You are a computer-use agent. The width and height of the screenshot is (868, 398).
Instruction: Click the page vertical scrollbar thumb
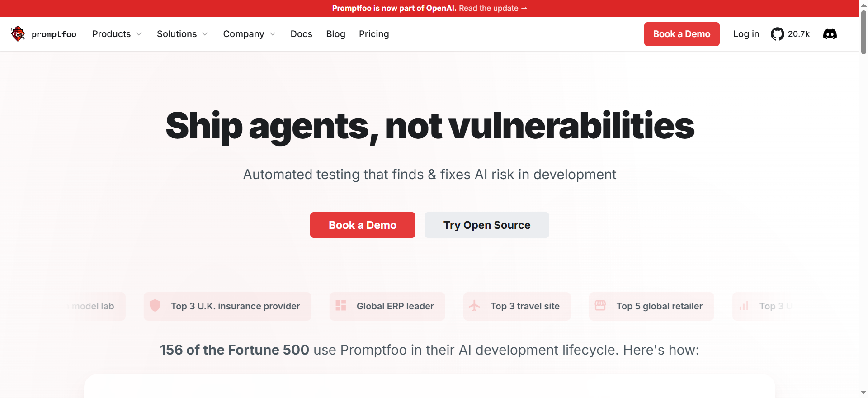pyautogui.click(x=863, y=32)
